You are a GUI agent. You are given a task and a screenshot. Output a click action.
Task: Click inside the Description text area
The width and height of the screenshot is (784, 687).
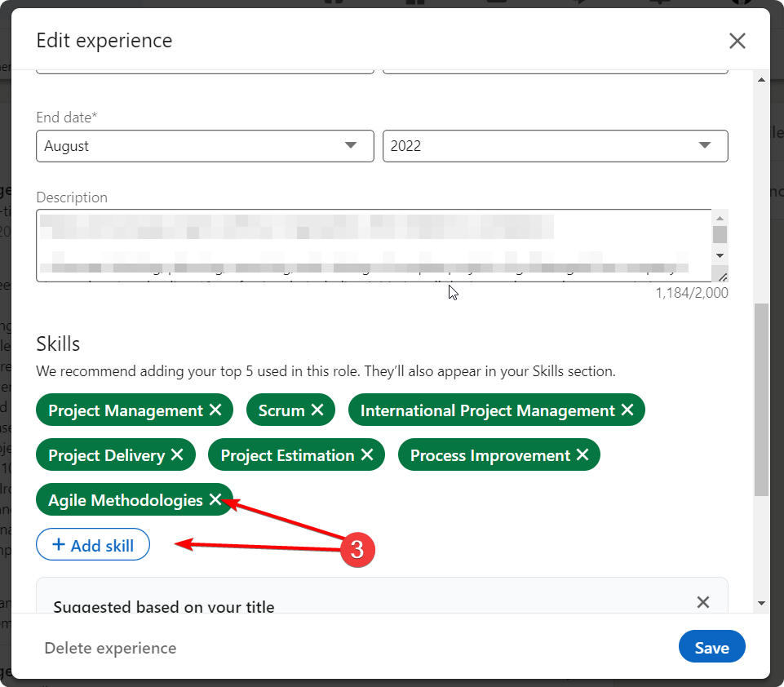click(367, 245)
